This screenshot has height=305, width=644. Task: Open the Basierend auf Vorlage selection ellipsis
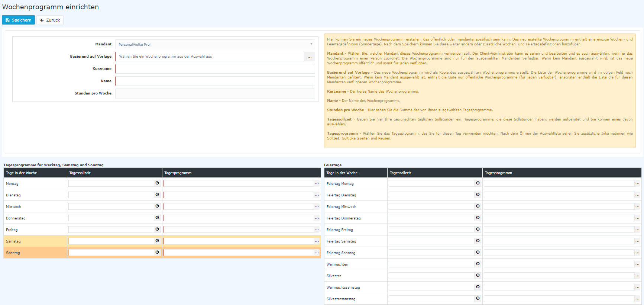coord(310,57)
